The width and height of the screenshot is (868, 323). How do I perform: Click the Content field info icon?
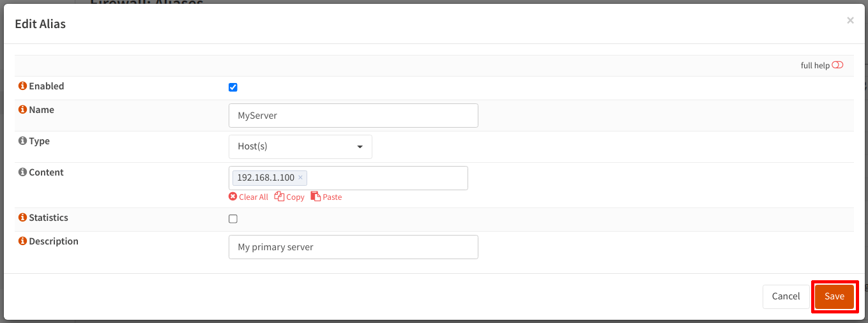tap(23, 172)
